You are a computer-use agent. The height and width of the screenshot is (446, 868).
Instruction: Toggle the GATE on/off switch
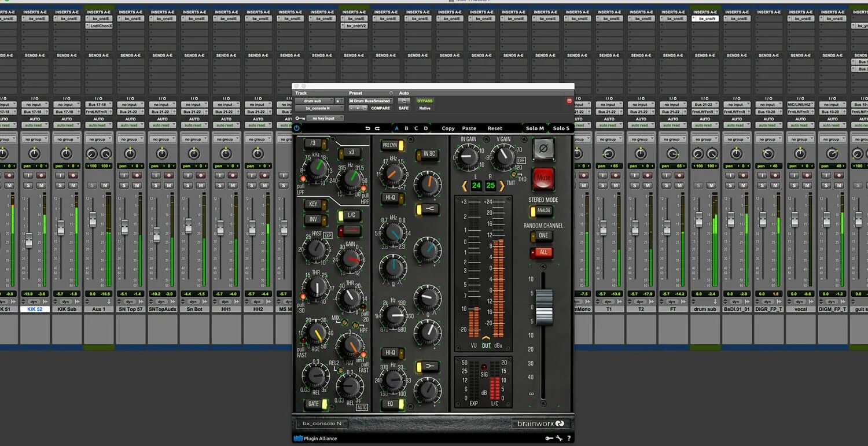click(317, 404)
